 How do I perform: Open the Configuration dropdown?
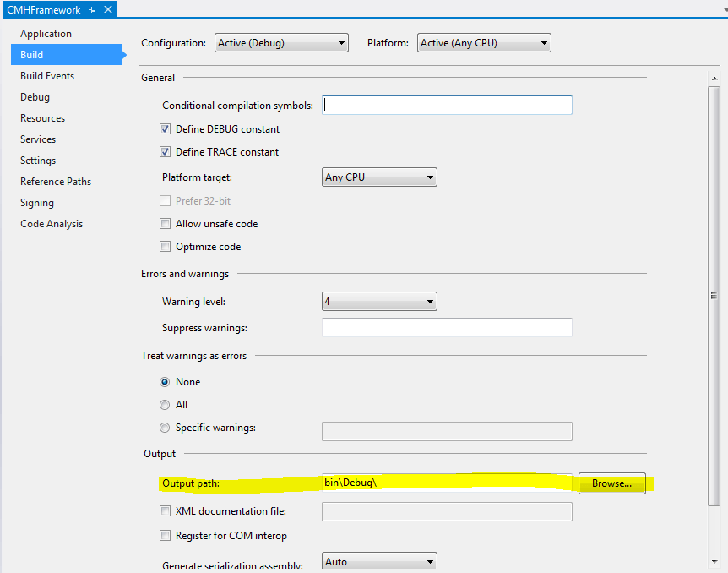click(281, 43)
